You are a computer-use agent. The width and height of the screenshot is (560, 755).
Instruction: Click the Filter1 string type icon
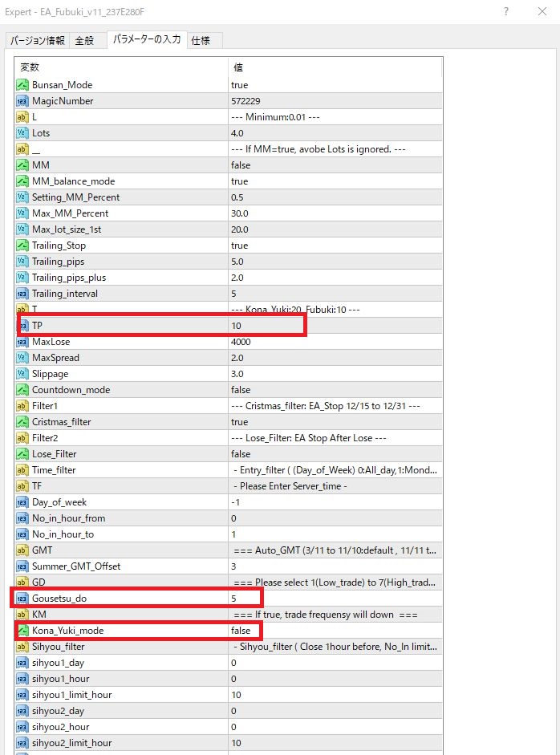(x=22, y=406)
